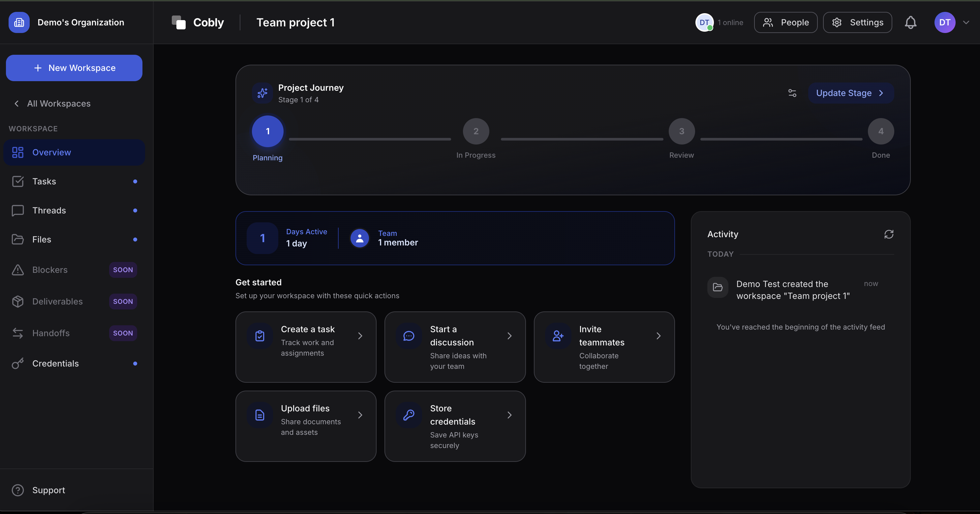This screenshot has width=980, height=514.
Task: Click the Update Stage button
Action: tap(851, 93)
